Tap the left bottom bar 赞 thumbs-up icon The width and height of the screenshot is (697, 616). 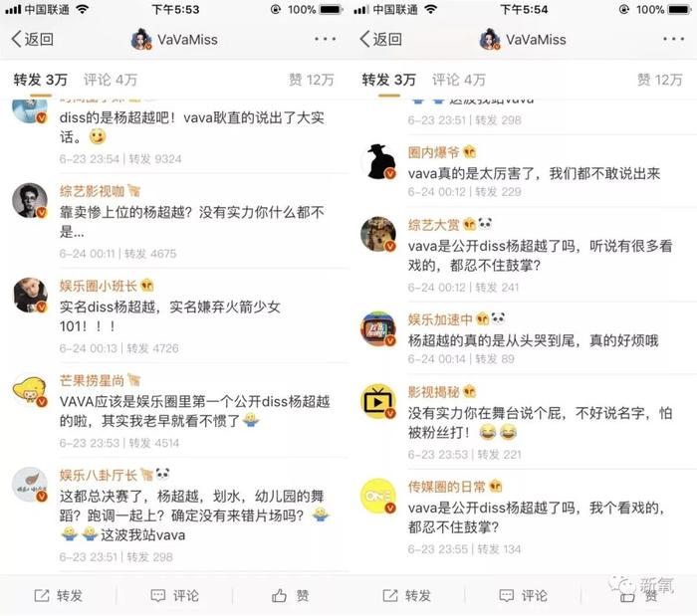[x=279, y=595]
